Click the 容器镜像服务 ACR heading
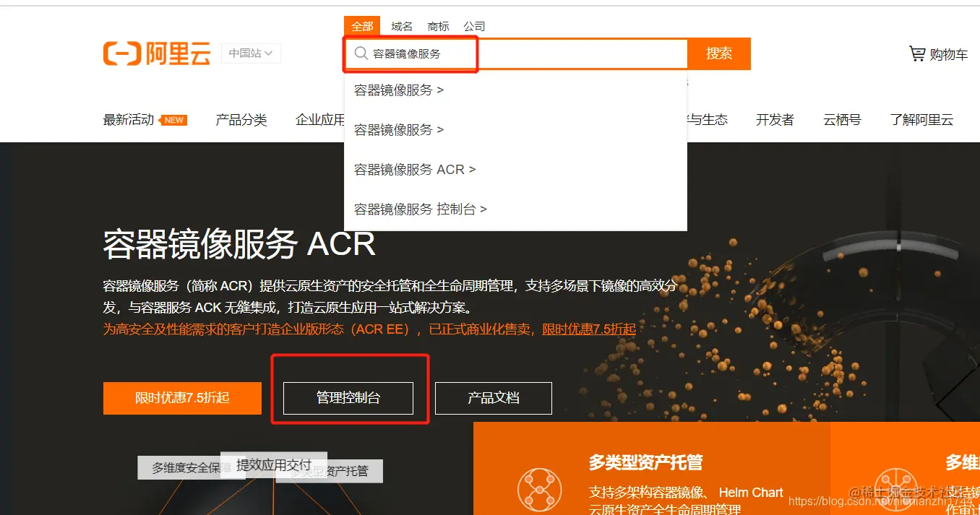Image resolution: width=980 pixels, height=515 pixels. pyautogui.click(x=239, y=244)
